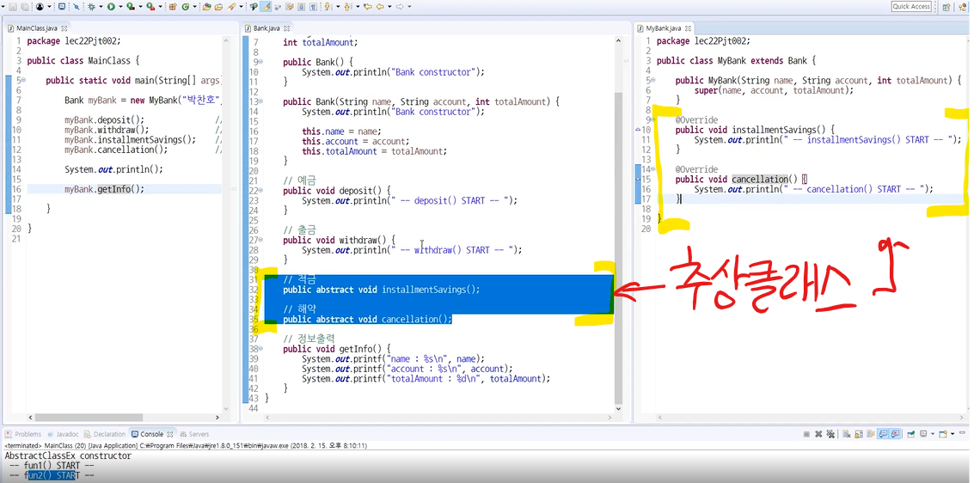The width and height of the screenshot is (980, 483).
Task: Click withdraw() method name in Bank.java
Action: pos(360,240)
